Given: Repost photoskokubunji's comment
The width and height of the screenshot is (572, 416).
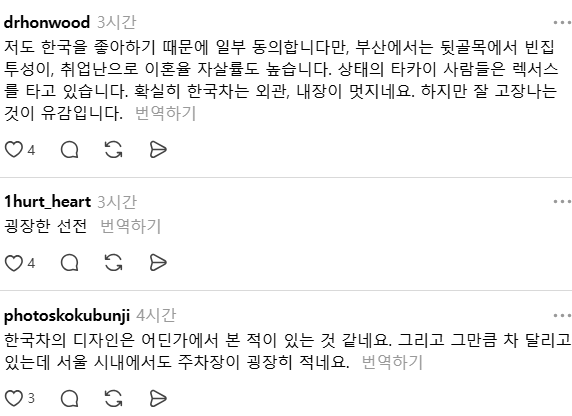Looking at the screenshot, I should (113, 398).
